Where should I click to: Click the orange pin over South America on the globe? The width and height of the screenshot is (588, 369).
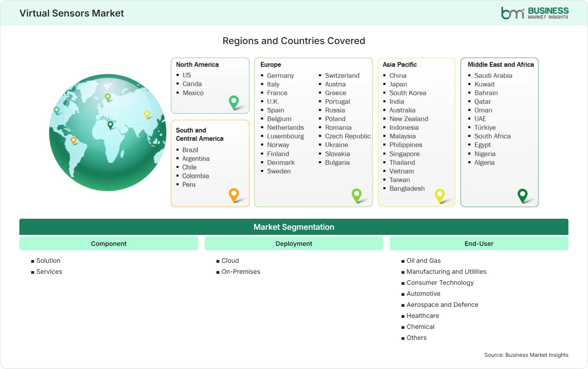(x=73, y=140)
